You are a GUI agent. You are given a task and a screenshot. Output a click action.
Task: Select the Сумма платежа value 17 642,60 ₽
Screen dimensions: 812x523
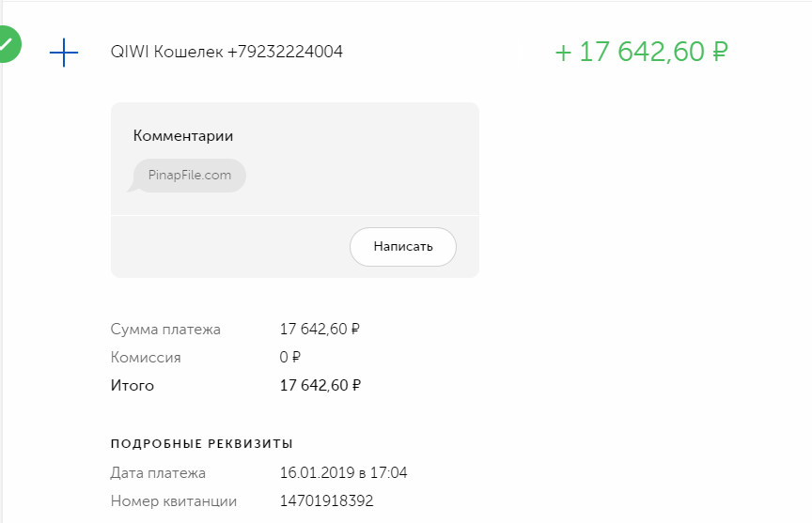click(320, 330)
